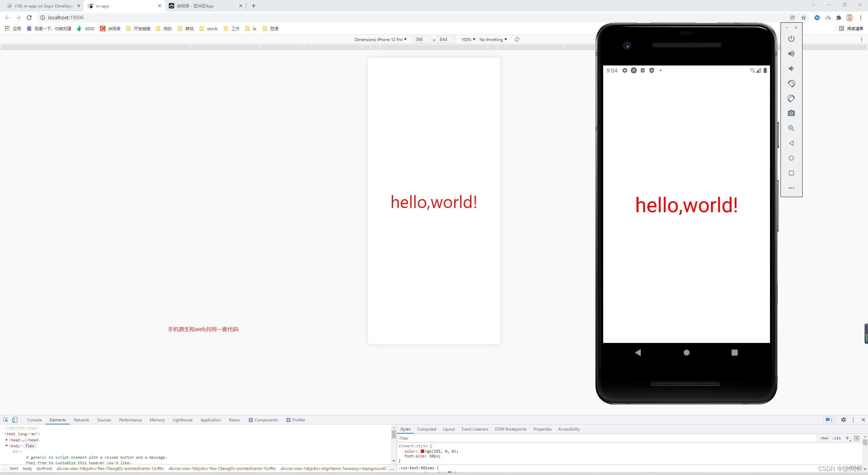The image size is (868, 475).
Task: Rotate the emulator screen
Action: [x=791, y=83]
